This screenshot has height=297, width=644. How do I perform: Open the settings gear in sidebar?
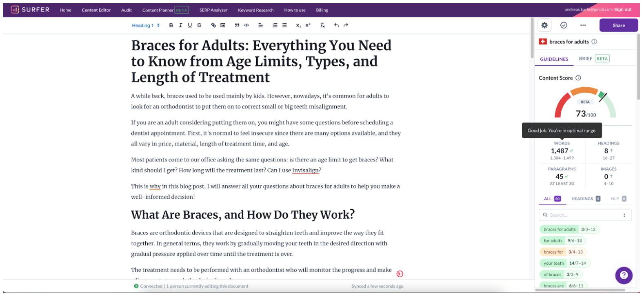(x=544, y=25)
